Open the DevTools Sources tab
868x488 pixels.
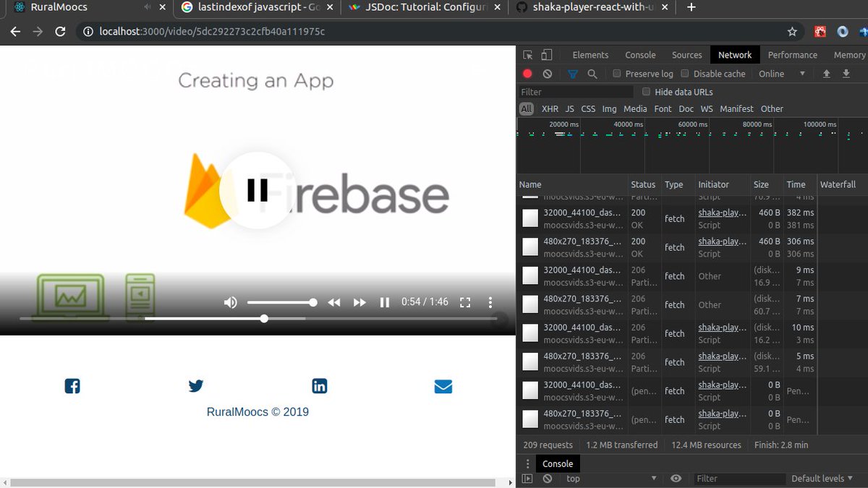(686, 55)
